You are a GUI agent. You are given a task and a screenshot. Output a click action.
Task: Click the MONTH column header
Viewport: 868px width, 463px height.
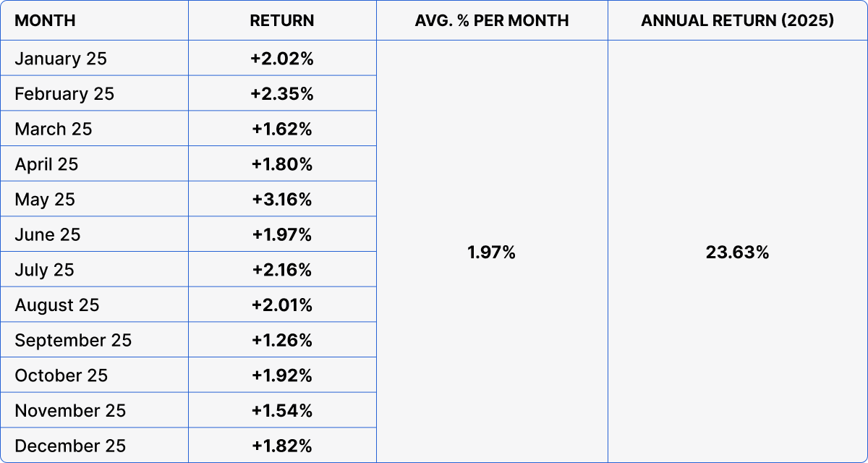(45, 20)
